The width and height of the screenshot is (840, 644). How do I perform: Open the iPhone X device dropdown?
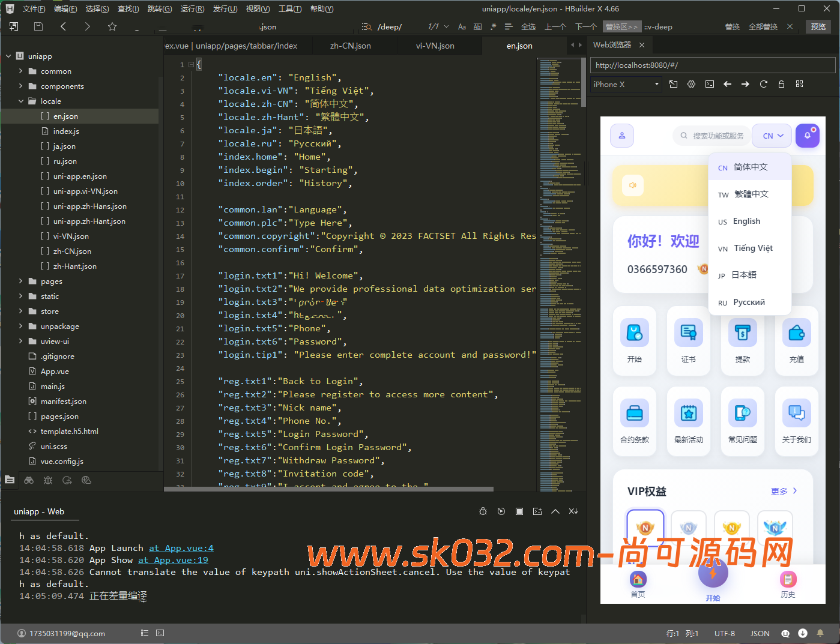coord(626,85)
